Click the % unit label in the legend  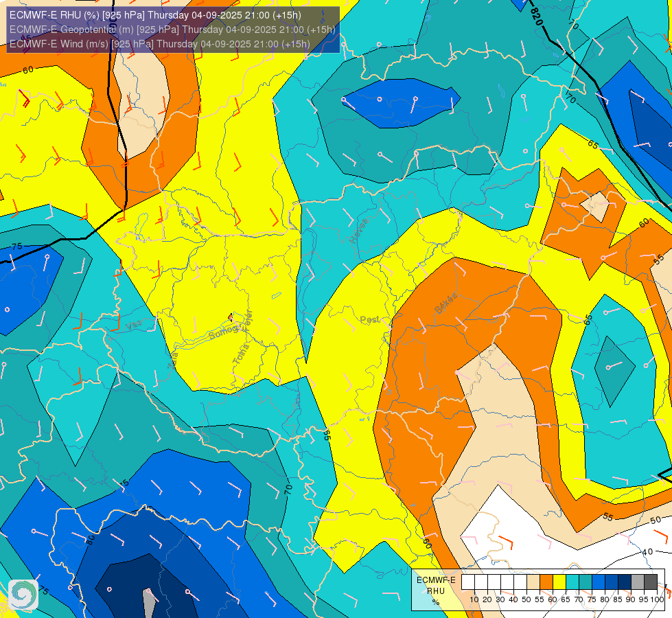[436, 602]
